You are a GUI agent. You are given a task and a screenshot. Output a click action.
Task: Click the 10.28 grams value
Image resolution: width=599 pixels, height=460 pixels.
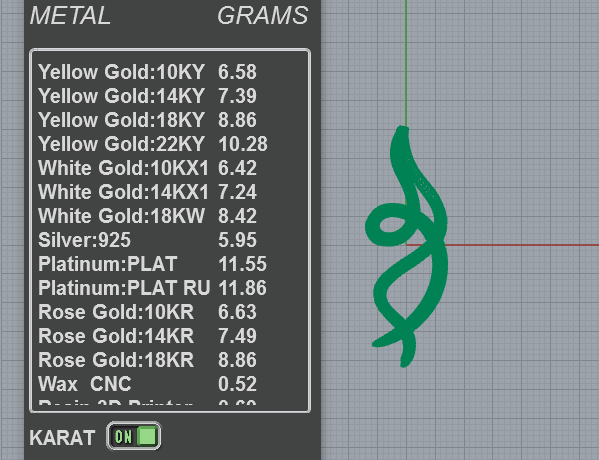pyautogui.click(x=243, y=144)
